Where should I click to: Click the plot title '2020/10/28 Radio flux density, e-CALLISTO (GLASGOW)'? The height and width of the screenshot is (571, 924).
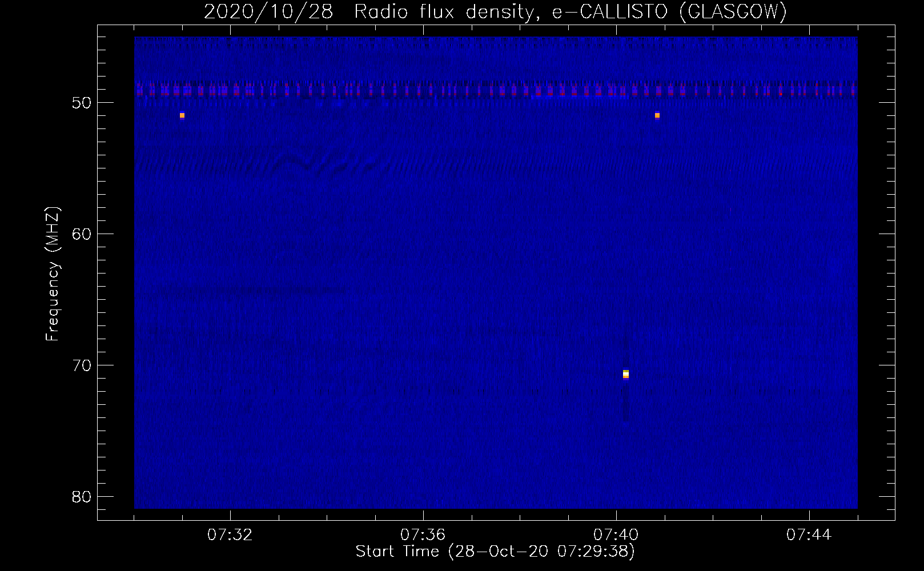496,11
